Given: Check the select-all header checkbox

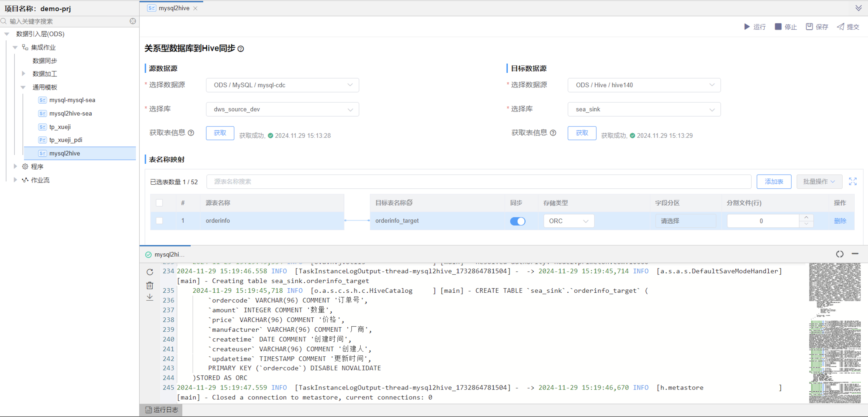Looking at the screenshot, I should click(x=159, y=203).
